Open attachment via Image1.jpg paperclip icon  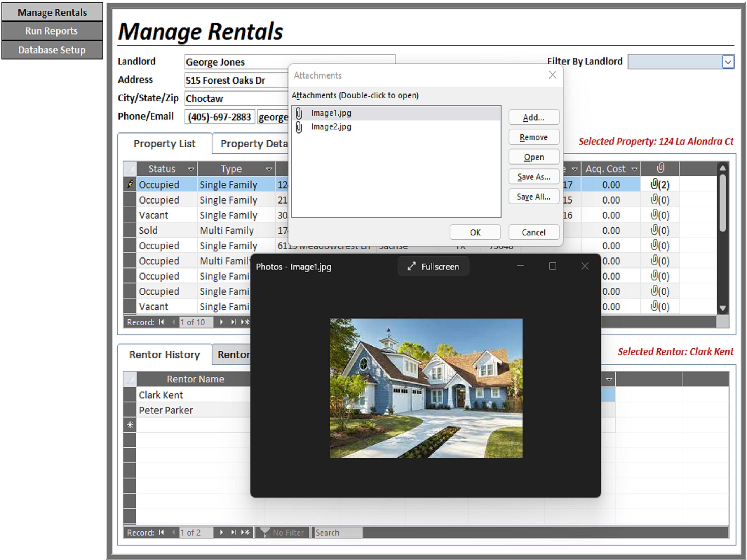point(299,113)
